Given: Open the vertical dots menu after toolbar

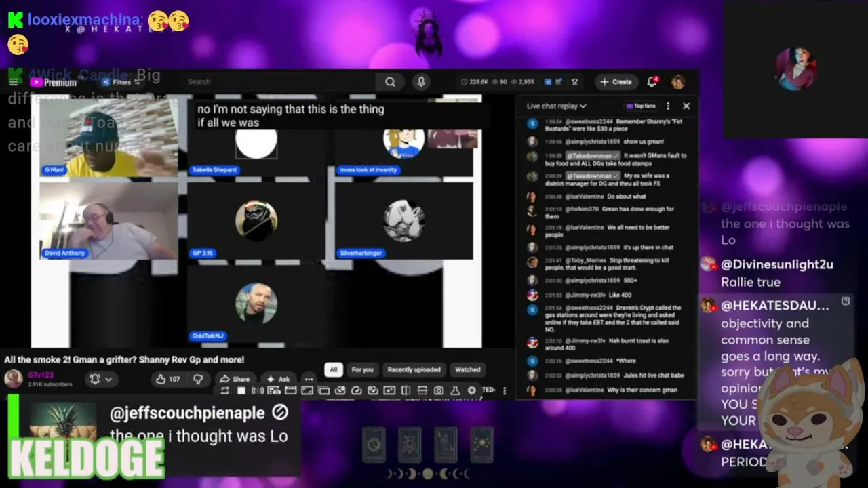Looking at the screenshot, I should pos(504,390).
